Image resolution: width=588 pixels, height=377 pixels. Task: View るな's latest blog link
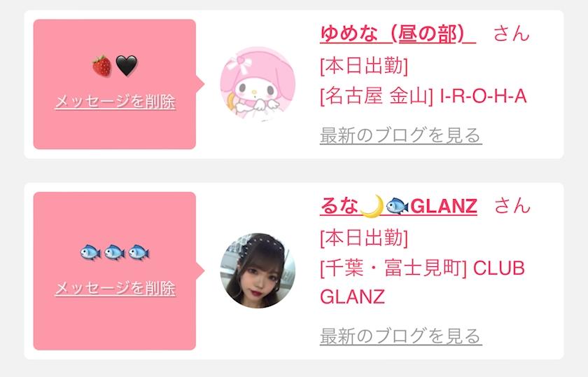(401, 336)
